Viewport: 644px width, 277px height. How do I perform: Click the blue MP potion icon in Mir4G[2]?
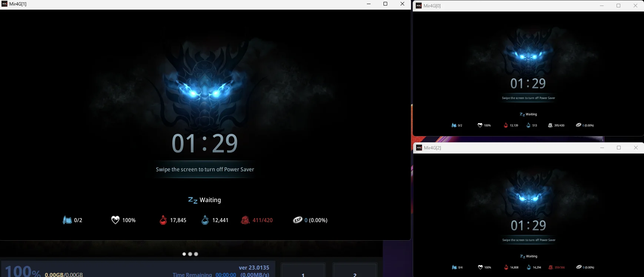[x=529, y=267]
